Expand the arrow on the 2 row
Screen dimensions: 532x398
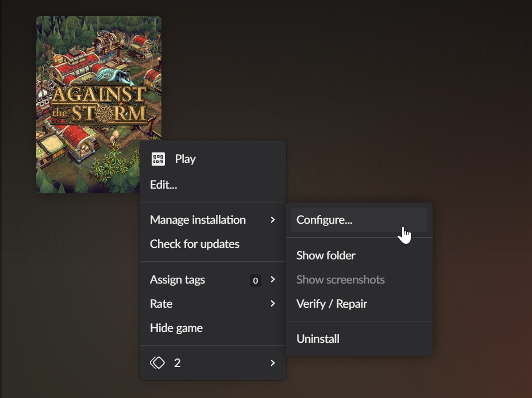pyautogui.click(x=273, y=363)
